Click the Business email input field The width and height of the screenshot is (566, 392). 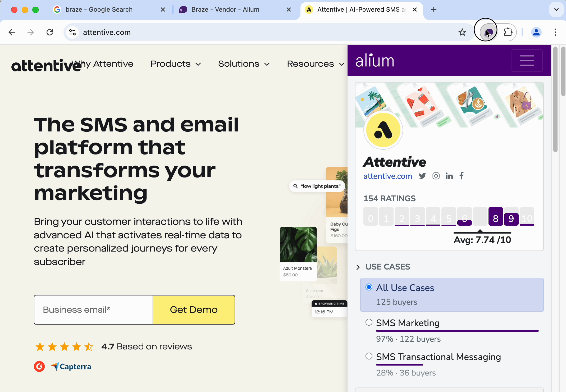94,309
